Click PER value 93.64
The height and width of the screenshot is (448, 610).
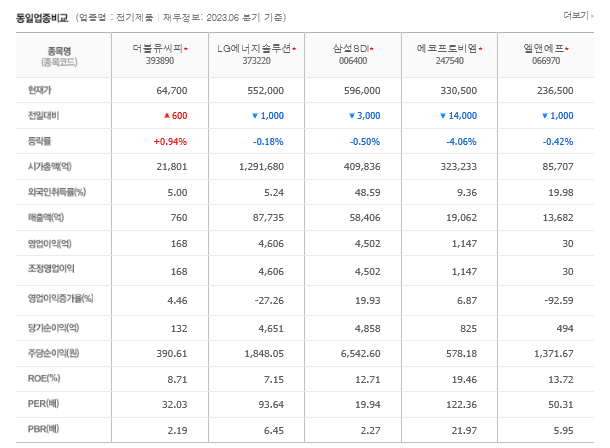271,405
